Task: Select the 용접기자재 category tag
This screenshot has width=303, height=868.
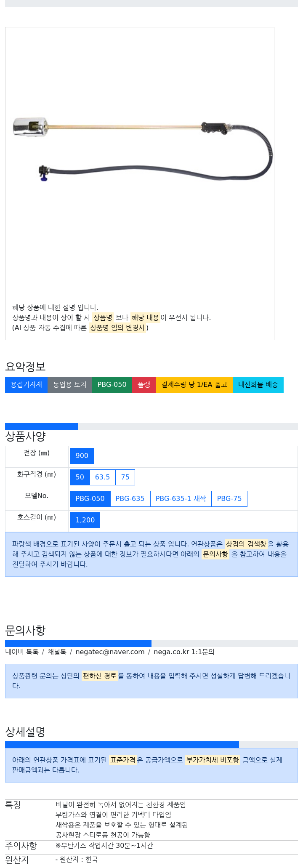Action: [26, 385]
